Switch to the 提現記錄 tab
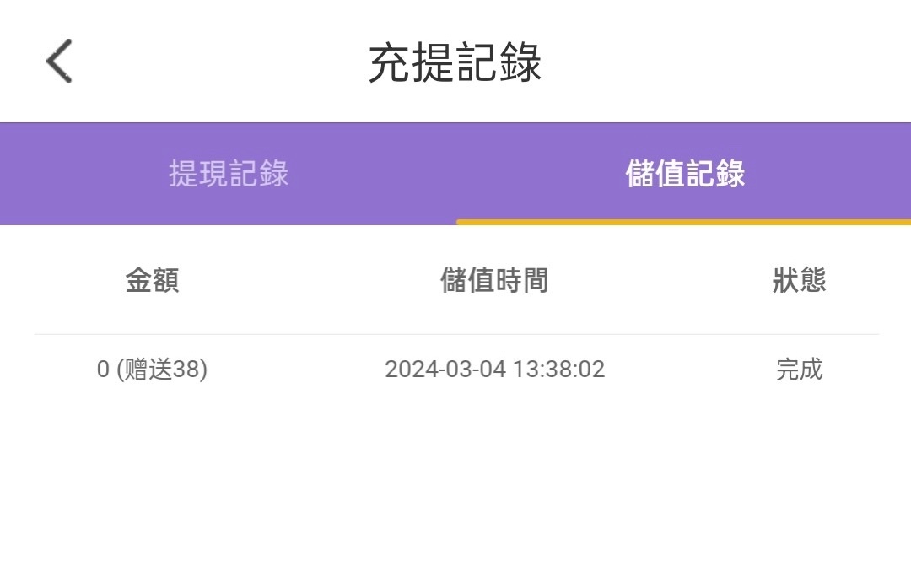This screenshot has width=911, height=588. (x=229, y=174)
